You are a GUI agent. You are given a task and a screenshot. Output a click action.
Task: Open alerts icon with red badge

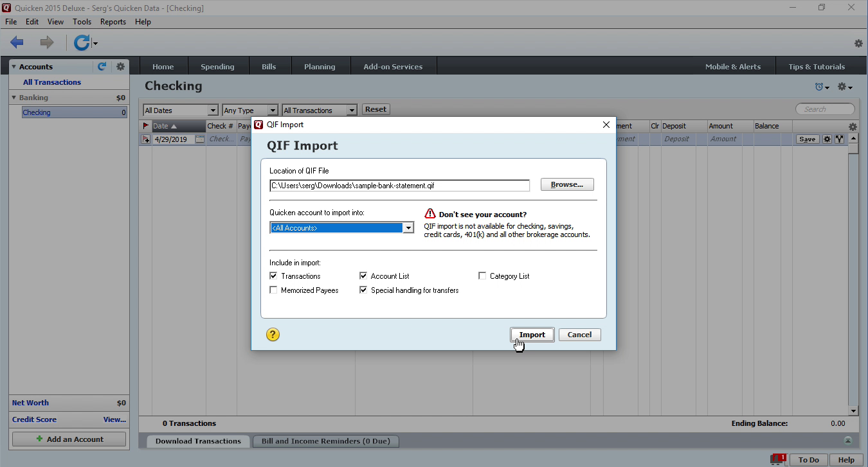(779, 459)
